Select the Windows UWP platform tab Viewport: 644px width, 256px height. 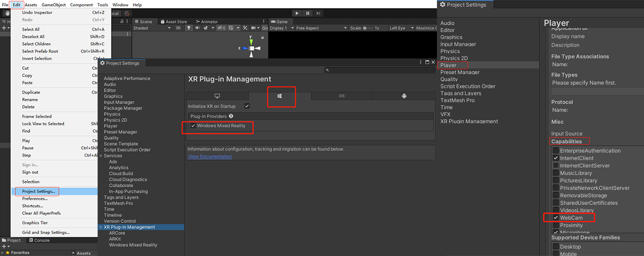point(280,96)
